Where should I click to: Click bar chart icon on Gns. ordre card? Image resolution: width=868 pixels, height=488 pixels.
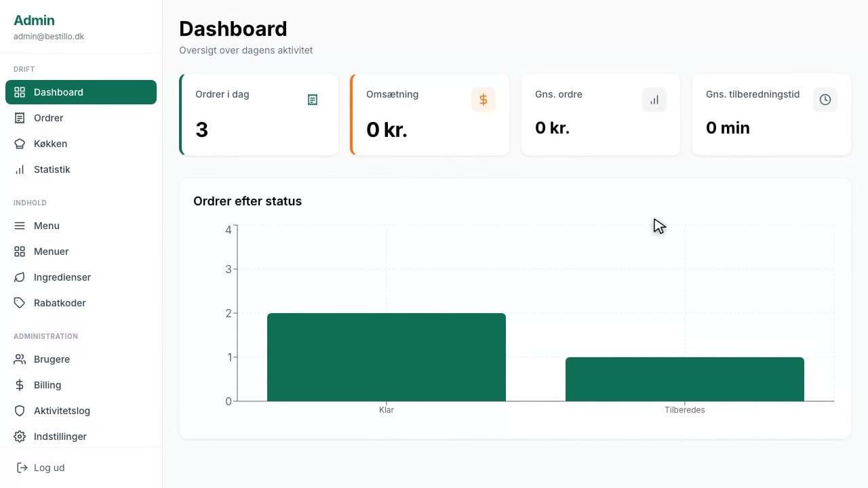(x=654, y=100)
